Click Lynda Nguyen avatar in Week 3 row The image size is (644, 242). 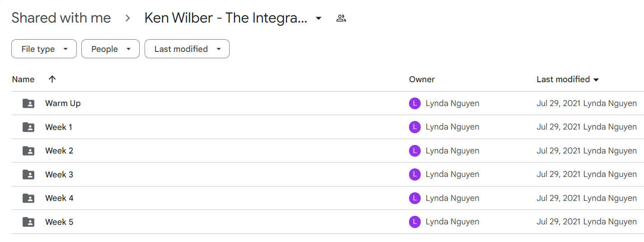coord(415,174)
